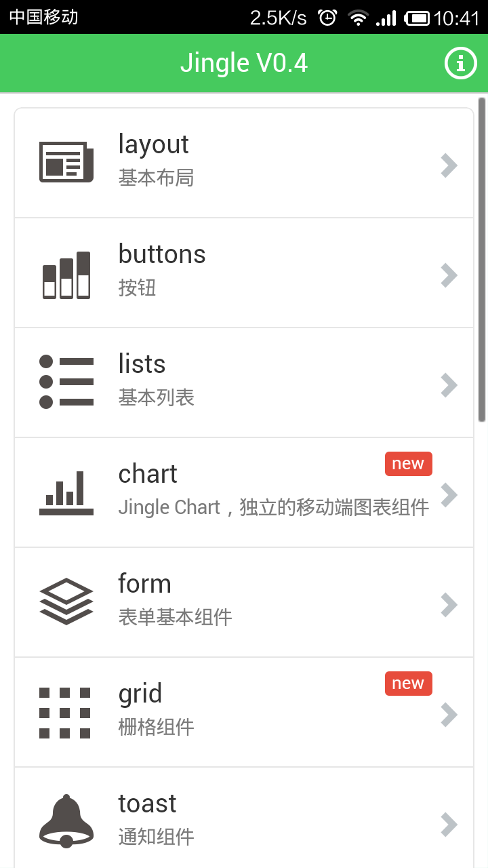Click the vertical scrollbar thumb
The height and width of the screenshot is (868, 488).
pos(482,260)
